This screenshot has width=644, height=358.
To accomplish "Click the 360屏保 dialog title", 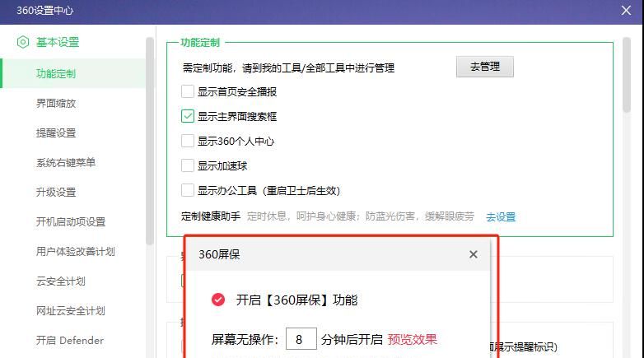I will [219, 254].
